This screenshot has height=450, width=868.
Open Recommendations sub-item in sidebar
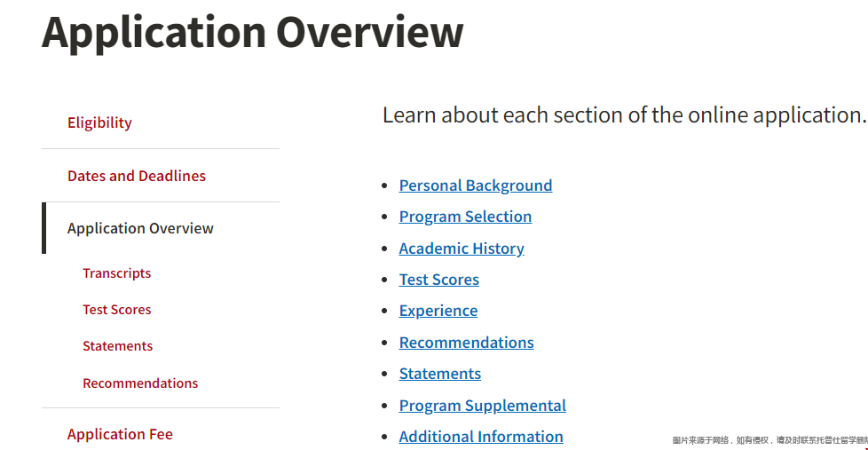(x=140, y=383)
